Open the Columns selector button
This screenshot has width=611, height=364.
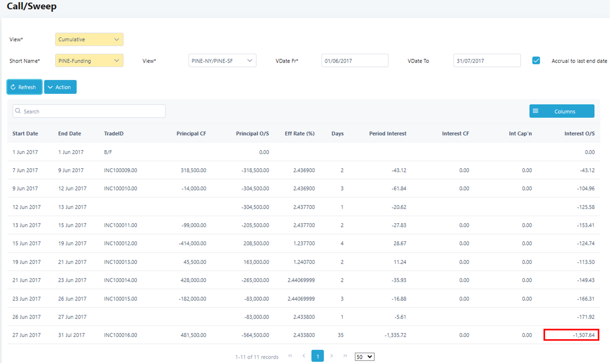[x=562, y=111]
